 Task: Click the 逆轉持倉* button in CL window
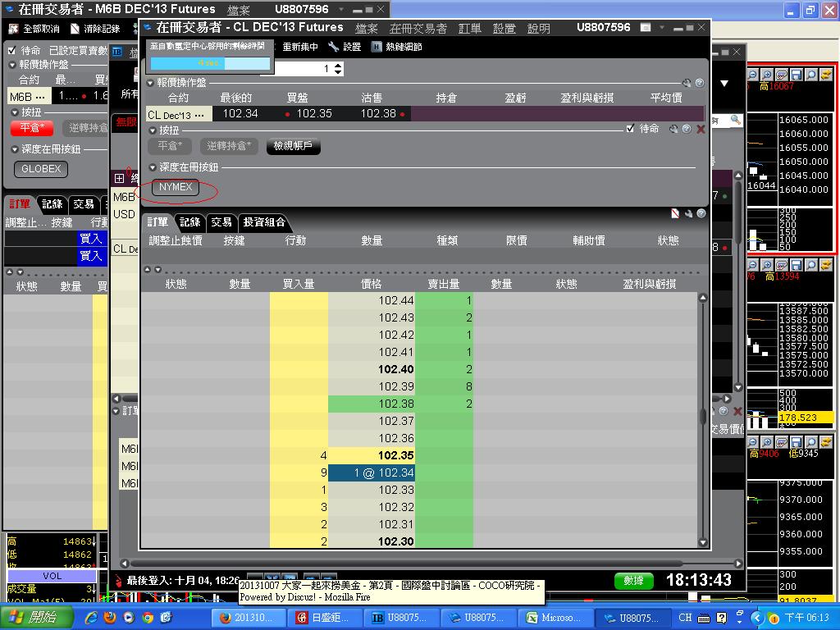click(x=229, y=146)
